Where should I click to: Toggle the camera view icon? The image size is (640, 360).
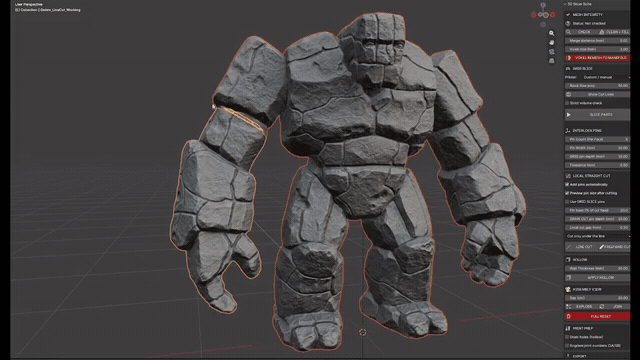(551, 52)
